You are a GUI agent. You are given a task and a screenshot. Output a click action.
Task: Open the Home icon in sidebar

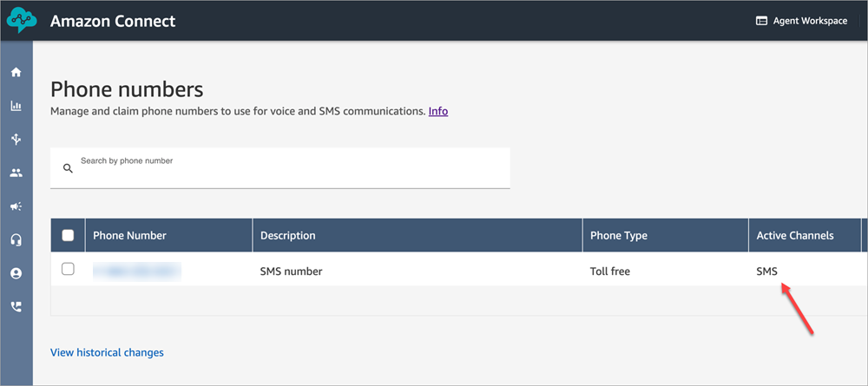16,72
